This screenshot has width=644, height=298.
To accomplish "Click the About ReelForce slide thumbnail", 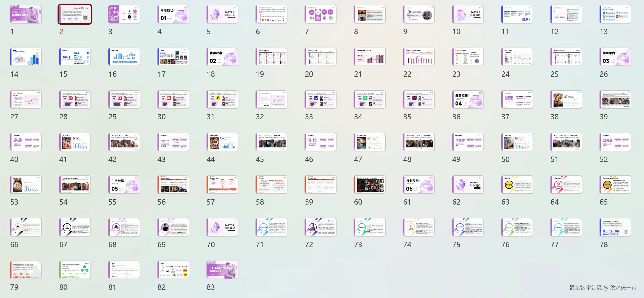I will click(x=26, y=270).
